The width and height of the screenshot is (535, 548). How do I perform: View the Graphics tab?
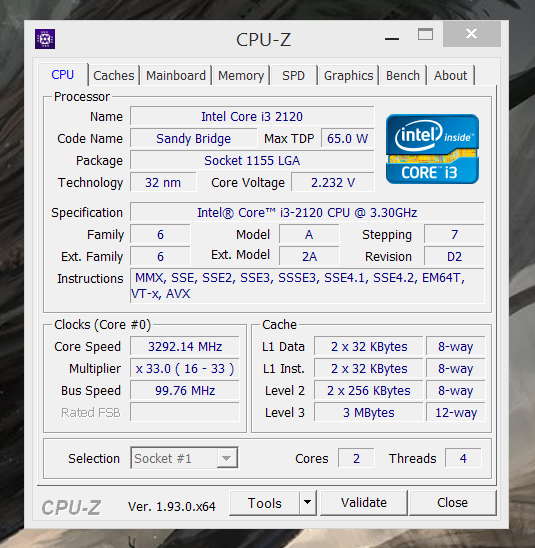click(x=348, y=75)
